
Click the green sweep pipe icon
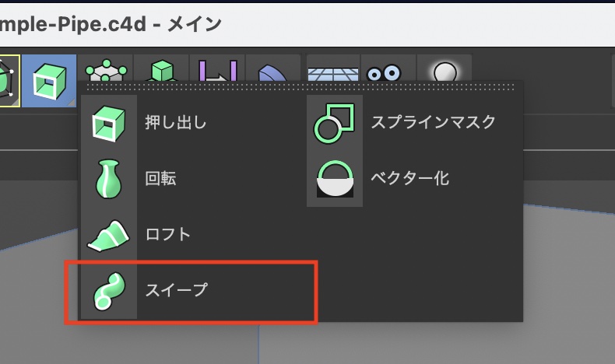point(108,290)
